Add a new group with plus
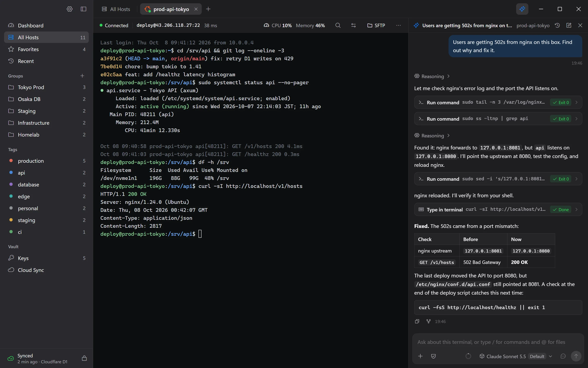588x368 pixels. tap(82, 76)
